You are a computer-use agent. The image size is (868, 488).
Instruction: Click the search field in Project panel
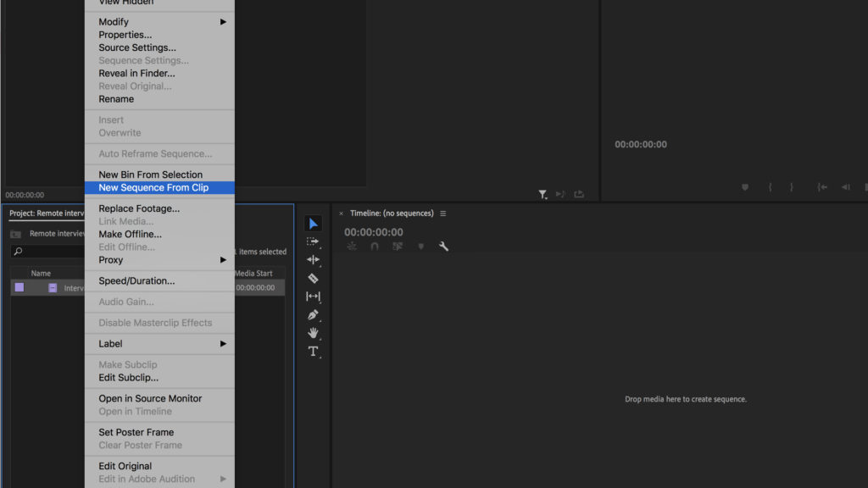click(x=48, y=251)
